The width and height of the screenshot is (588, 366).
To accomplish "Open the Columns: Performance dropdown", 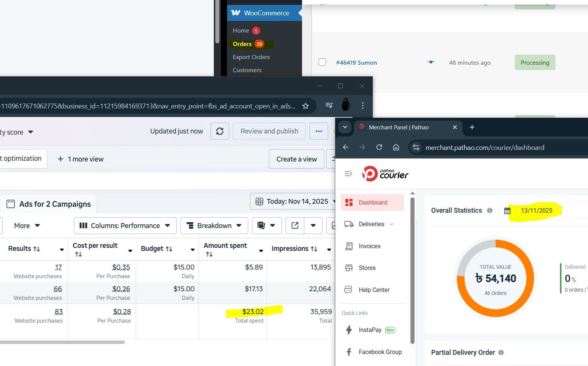I will [125, 225].
